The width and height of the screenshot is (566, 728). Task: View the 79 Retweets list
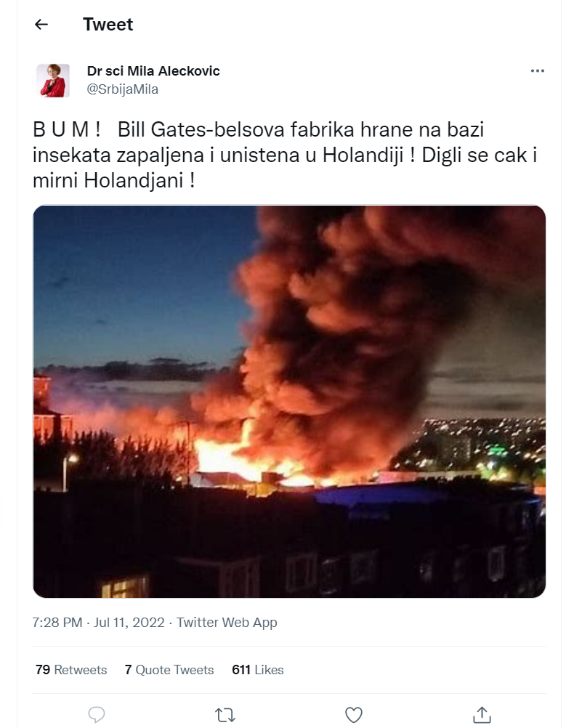[71, 669]
